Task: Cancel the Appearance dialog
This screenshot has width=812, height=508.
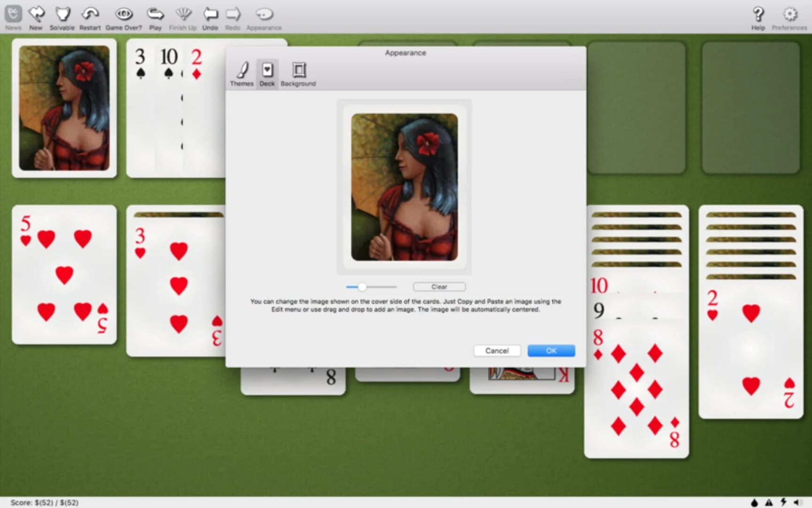Action: [x=497, y=350]
